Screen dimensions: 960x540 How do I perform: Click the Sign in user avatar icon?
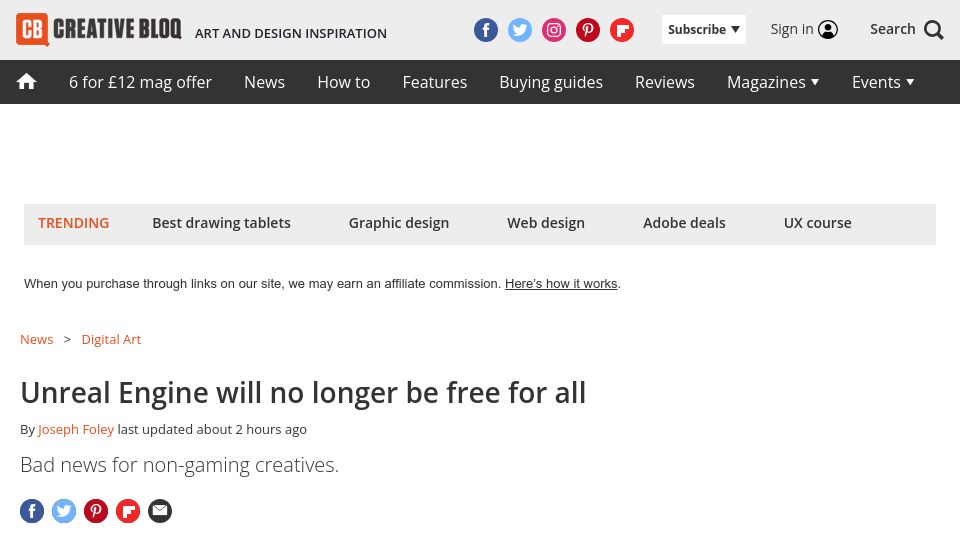pos(828,29)
